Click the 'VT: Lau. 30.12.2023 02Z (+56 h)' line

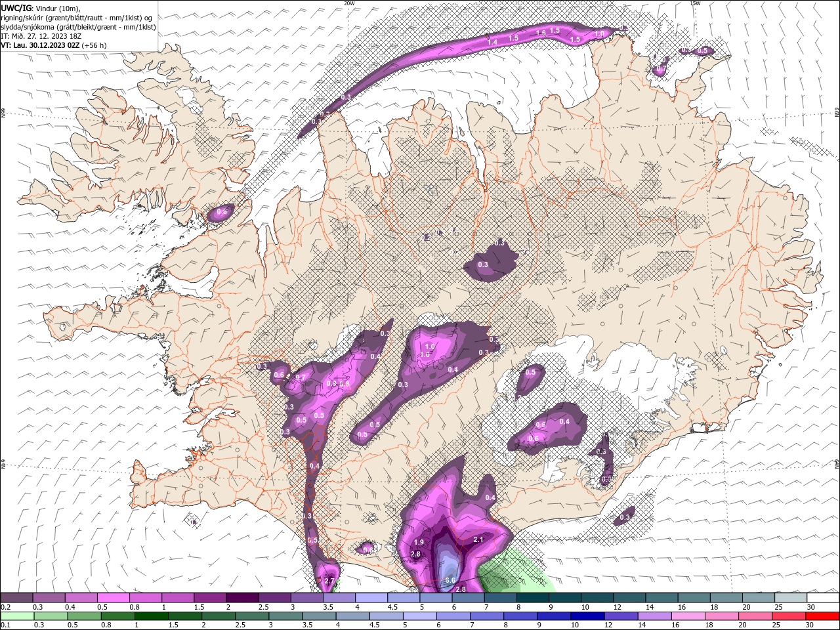coord(54,45)
